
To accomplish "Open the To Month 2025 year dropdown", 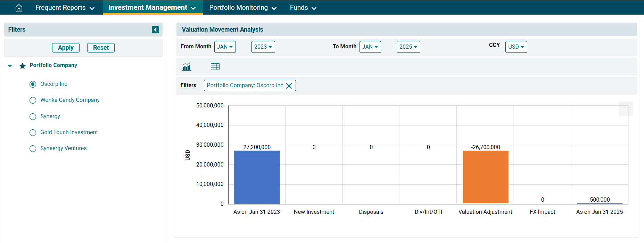I will point(408,47).
